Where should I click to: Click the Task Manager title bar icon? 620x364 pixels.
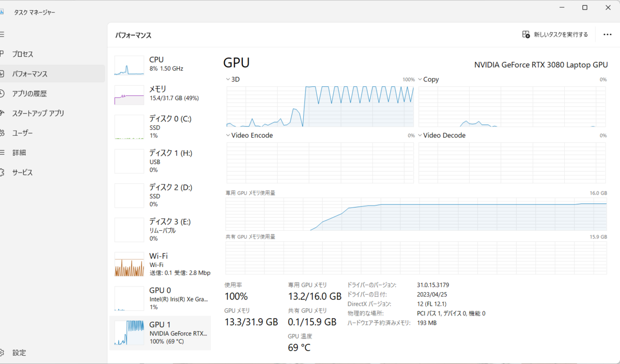pos(2,12)
